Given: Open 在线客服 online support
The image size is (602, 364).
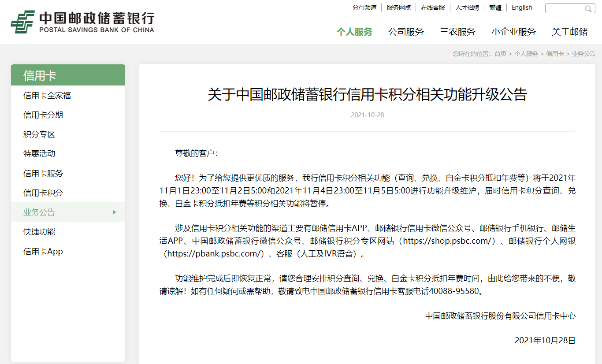Looking at the screenshot, I should click(433, 7).
